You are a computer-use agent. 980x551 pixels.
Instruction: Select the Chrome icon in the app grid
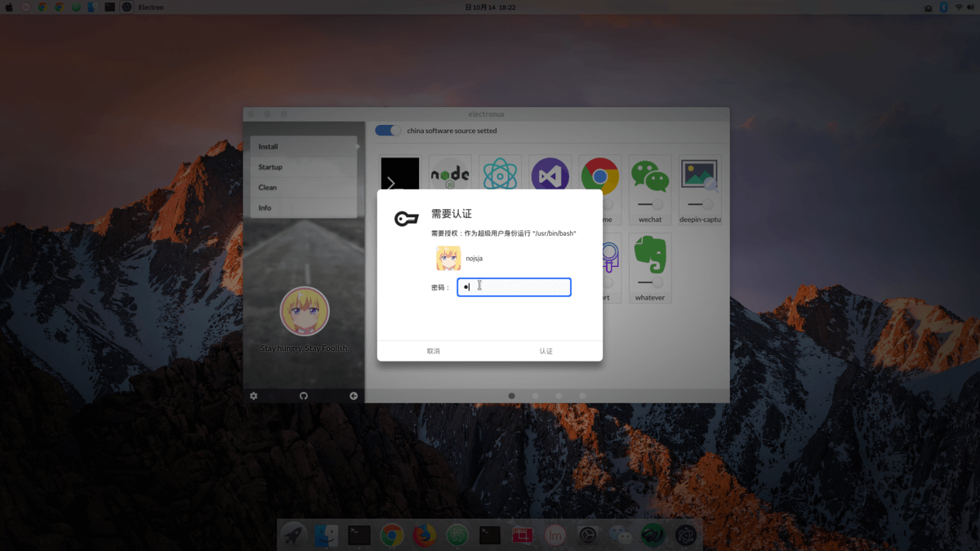point(600,174)
